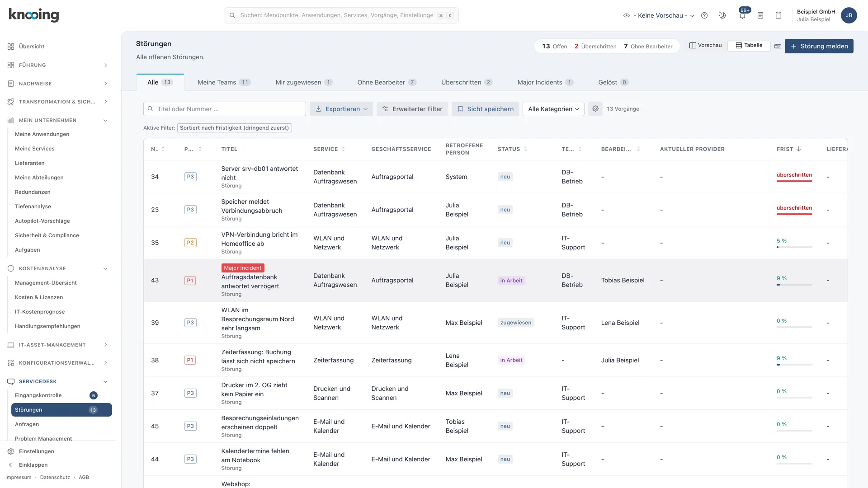This screenshot has height=488, width=868.
Task: Click the Störung melden button
Action: point(819,46)
